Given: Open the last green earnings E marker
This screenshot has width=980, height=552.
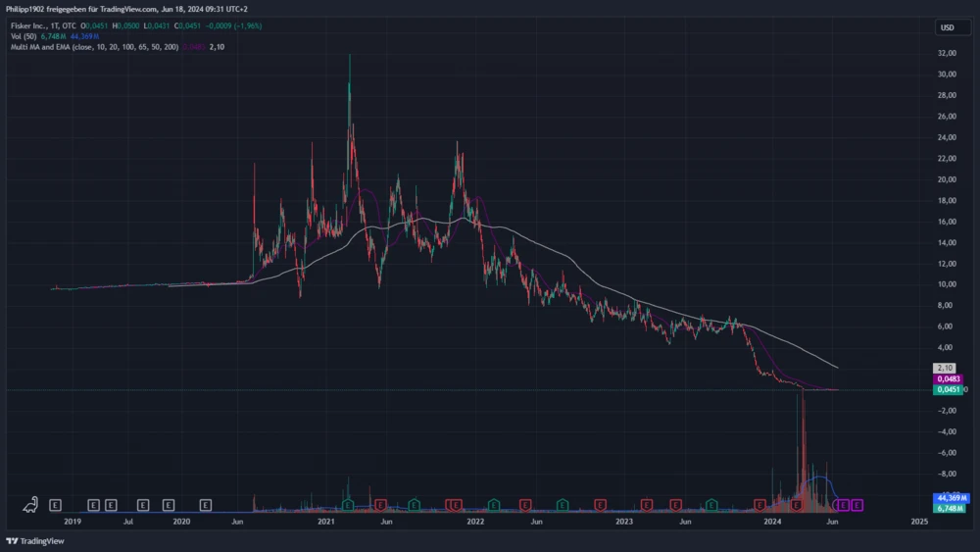Looking at the screenshot, I should [x=712, y=505].
